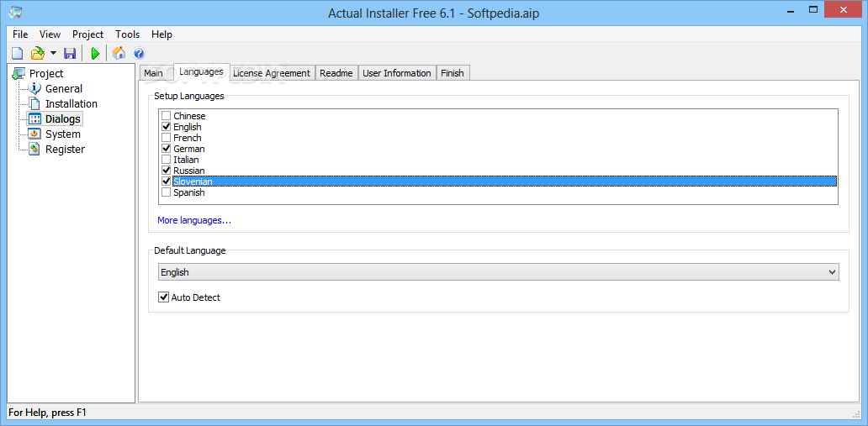868x426 pixels.
Task: Click the green Build play icon
Action: coord(95,54)
